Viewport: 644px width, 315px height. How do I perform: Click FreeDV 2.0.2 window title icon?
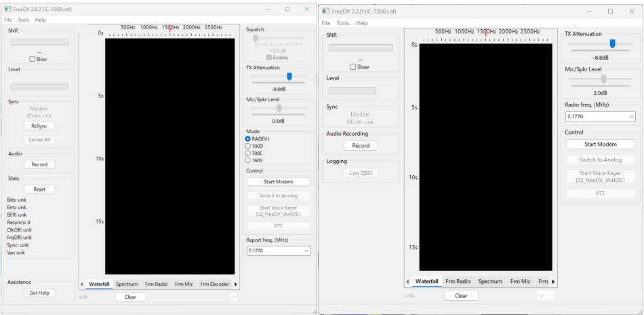7,9
